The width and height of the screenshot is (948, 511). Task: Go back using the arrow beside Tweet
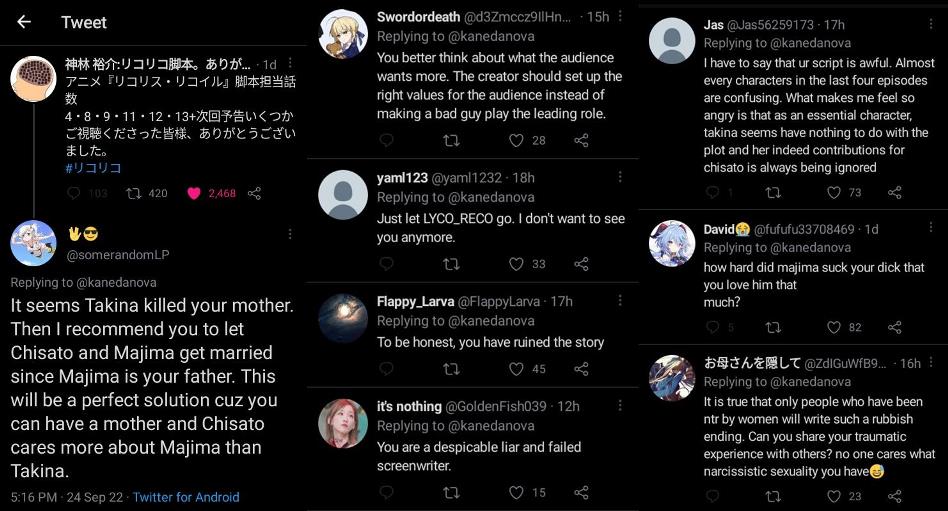click(x=24, y=22)
